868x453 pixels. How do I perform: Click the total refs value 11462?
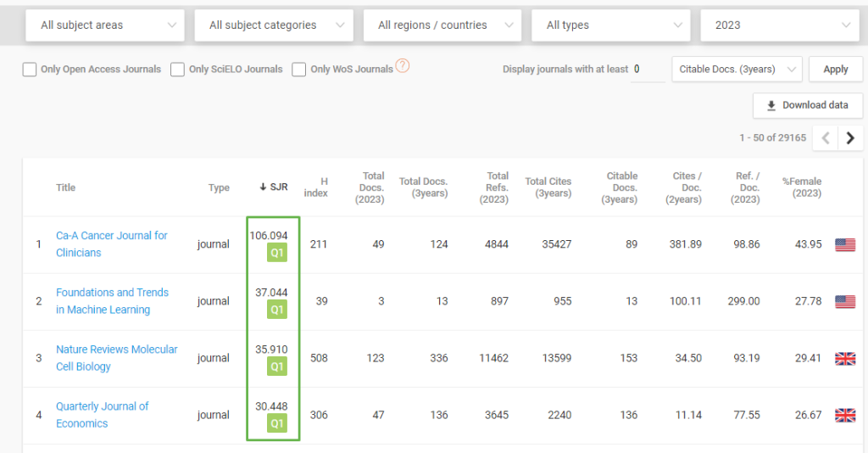click(494, 358)
